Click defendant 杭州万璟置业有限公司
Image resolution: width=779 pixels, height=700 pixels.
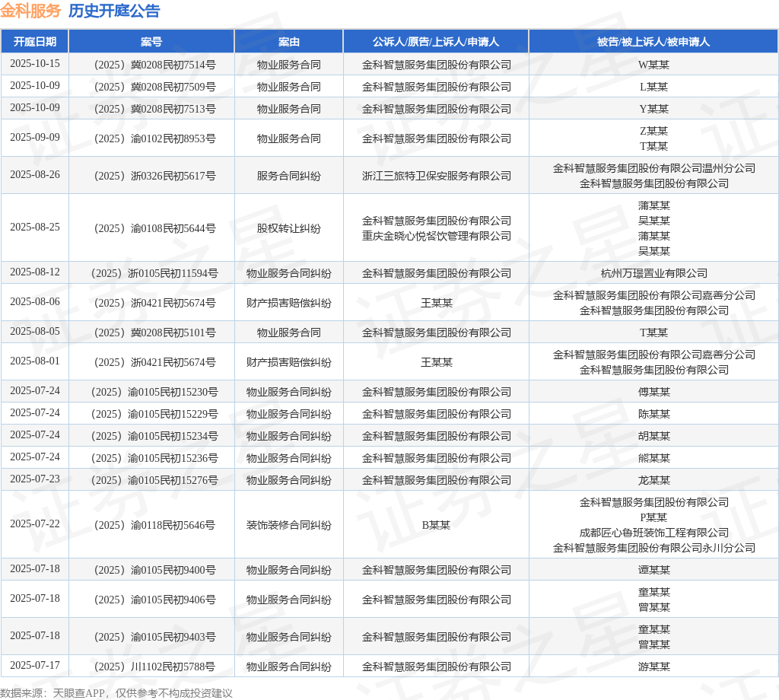coord(653,272)
